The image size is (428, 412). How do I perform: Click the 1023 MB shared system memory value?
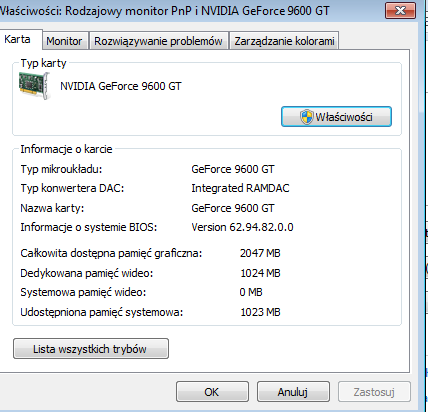[260, 312]
